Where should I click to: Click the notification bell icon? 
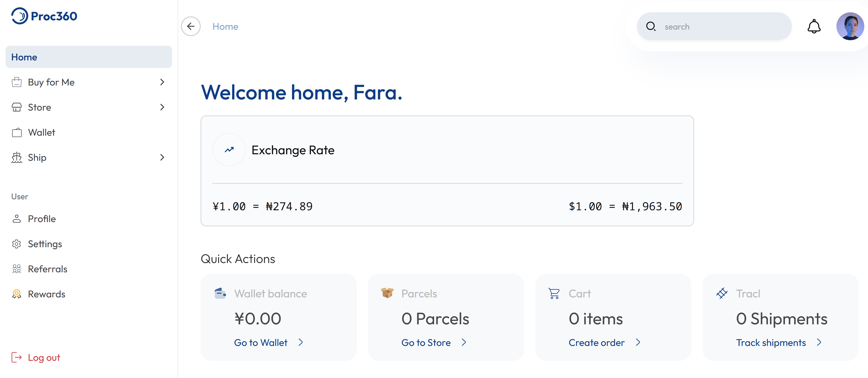(814, 26)
